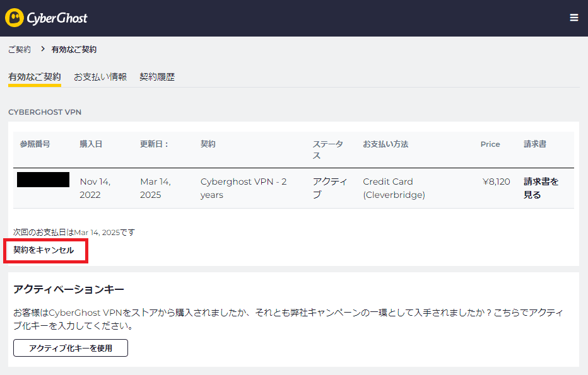
Task: Click the 請求書 column header
Action: tap(535, 144)
